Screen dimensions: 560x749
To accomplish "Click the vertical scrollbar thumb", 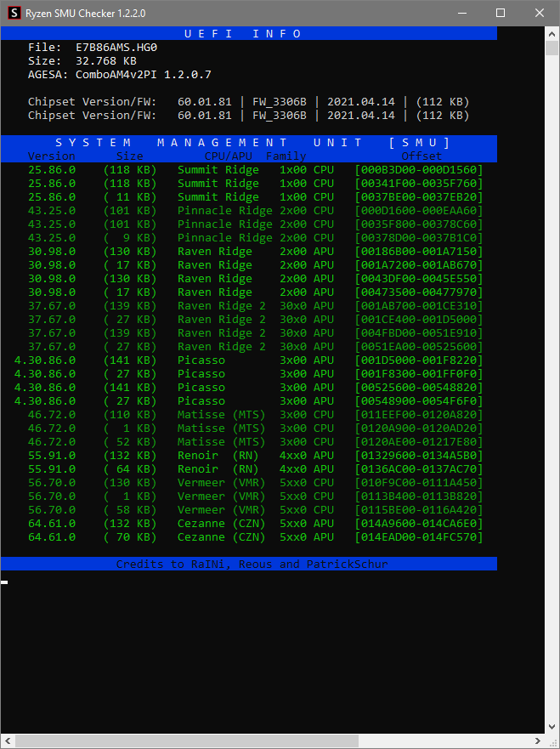I will point(552,48).
